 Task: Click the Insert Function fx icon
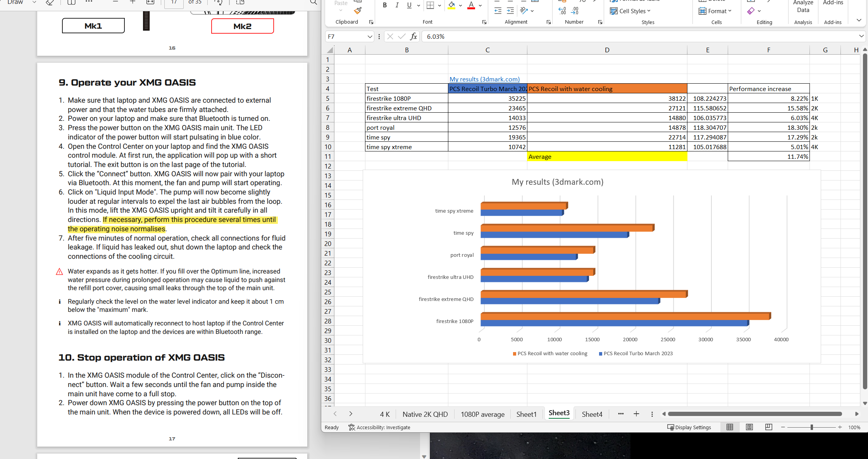pyautogui.click(x=413, y=36)
